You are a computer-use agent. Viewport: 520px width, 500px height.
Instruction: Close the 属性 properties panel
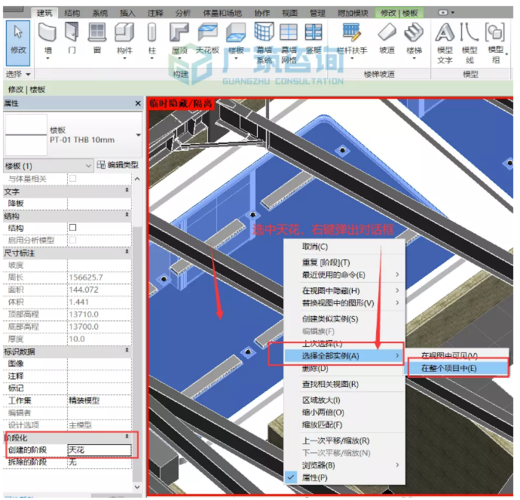138,104
